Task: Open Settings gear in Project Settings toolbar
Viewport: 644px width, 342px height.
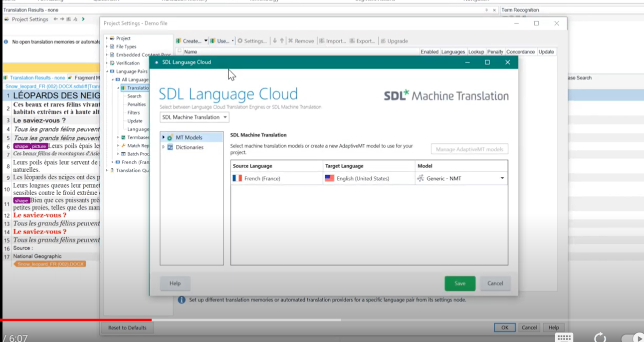Action: click(x=240, y=41)
